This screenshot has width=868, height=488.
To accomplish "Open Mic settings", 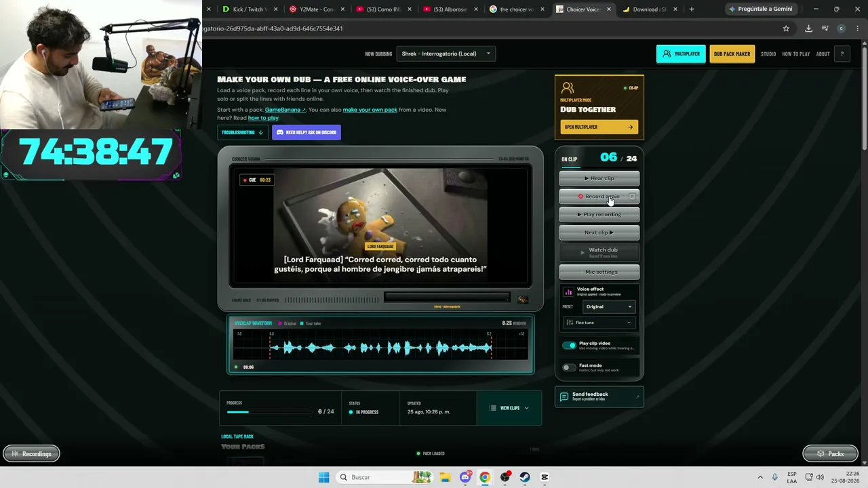I will click(599, 272).
